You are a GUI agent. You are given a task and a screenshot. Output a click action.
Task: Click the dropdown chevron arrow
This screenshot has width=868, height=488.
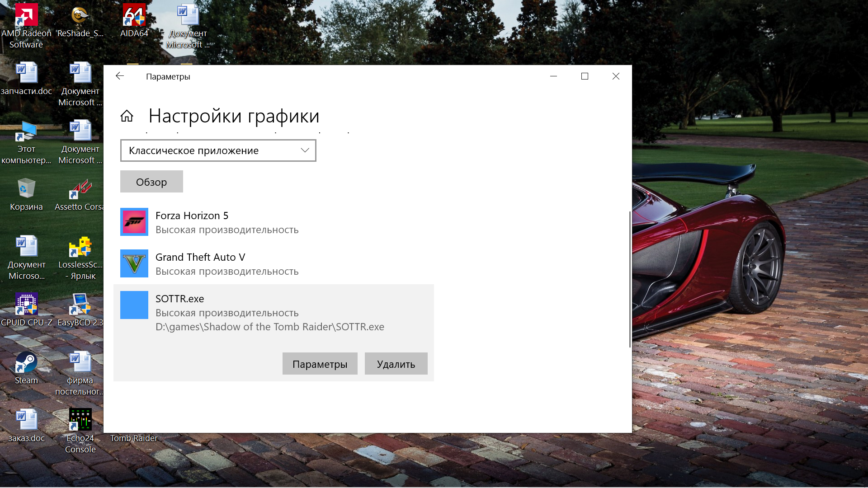[305, 150]
